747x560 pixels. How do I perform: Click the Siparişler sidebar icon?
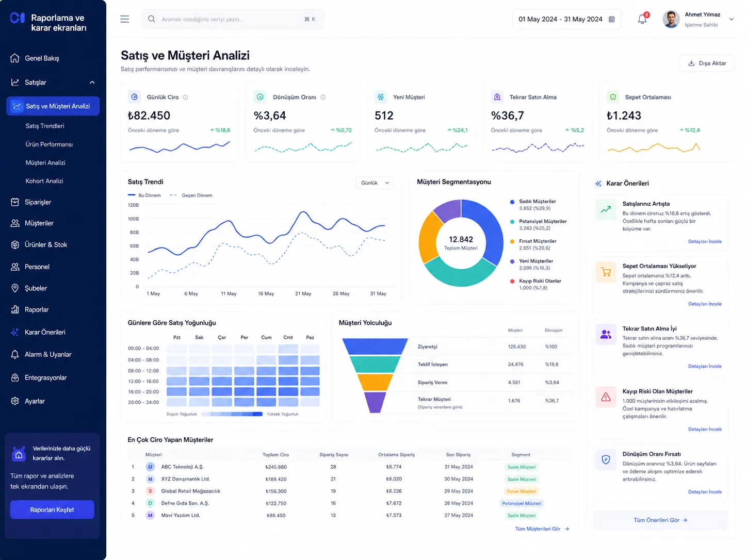(15, 202)
